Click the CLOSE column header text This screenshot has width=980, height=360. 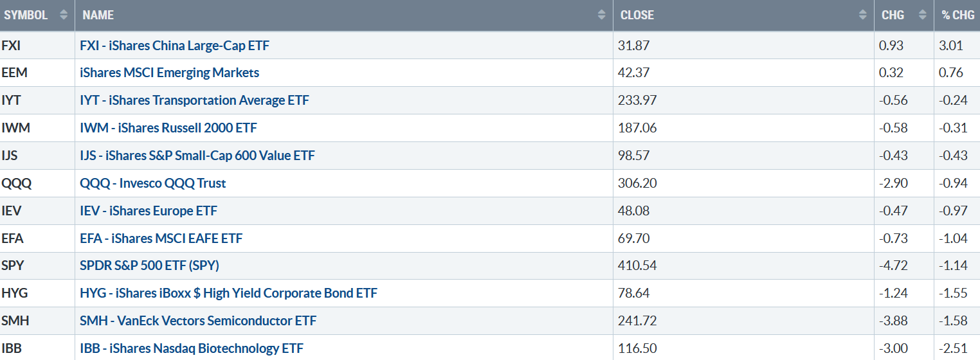click(x=637, y=15)
